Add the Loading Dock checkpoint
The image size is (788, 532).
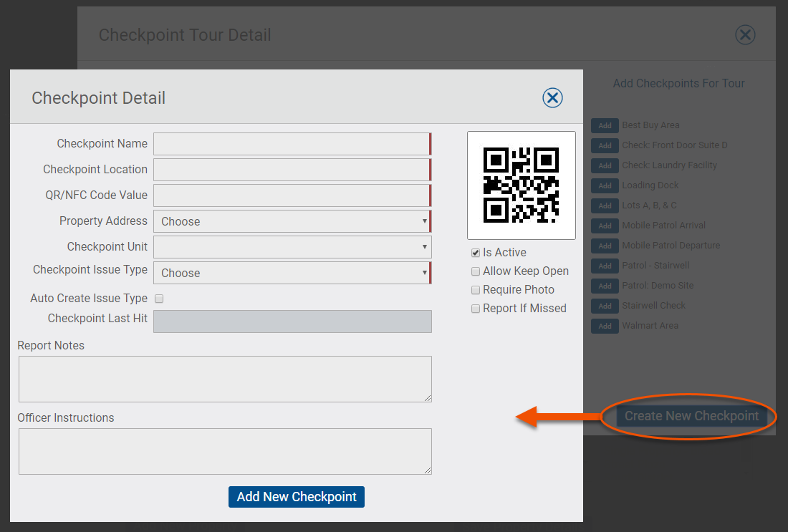[605, 185]
